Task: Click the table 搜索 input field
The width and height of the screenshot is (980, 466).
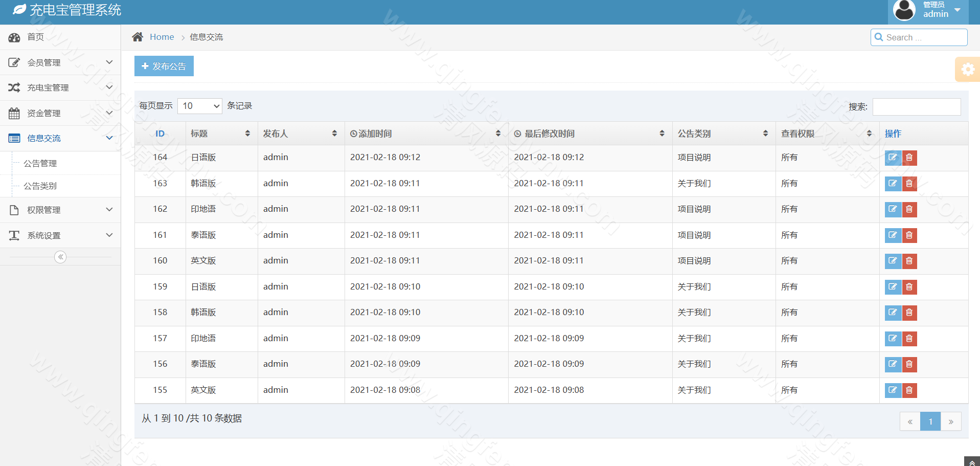Action: (916, 107)
